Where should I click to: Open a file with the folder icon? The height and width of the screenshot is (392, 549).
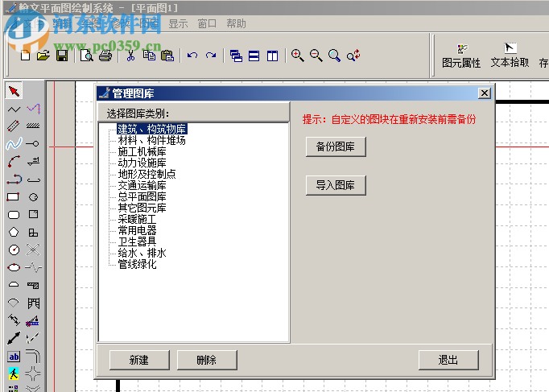point(43,56)
